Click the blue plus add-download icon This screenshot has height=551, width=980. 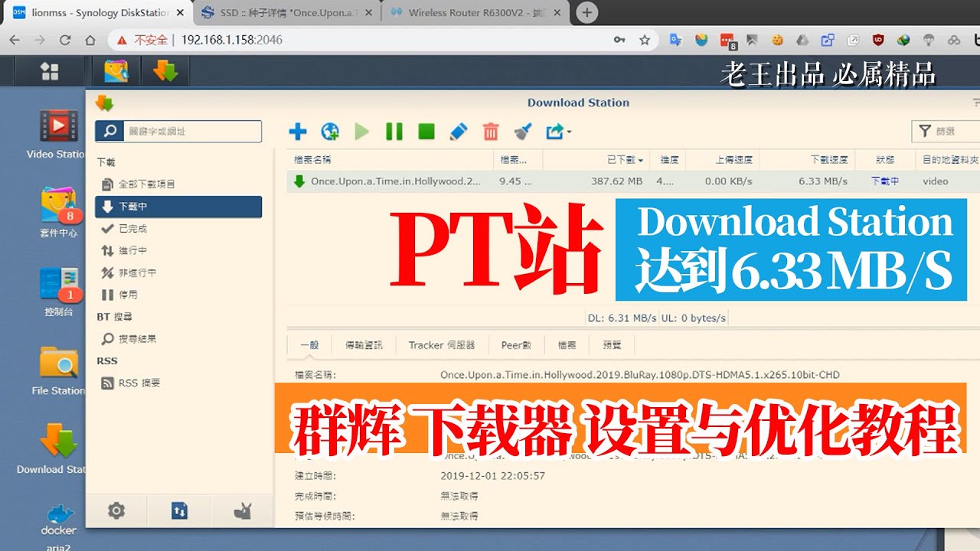coord(298,132)
